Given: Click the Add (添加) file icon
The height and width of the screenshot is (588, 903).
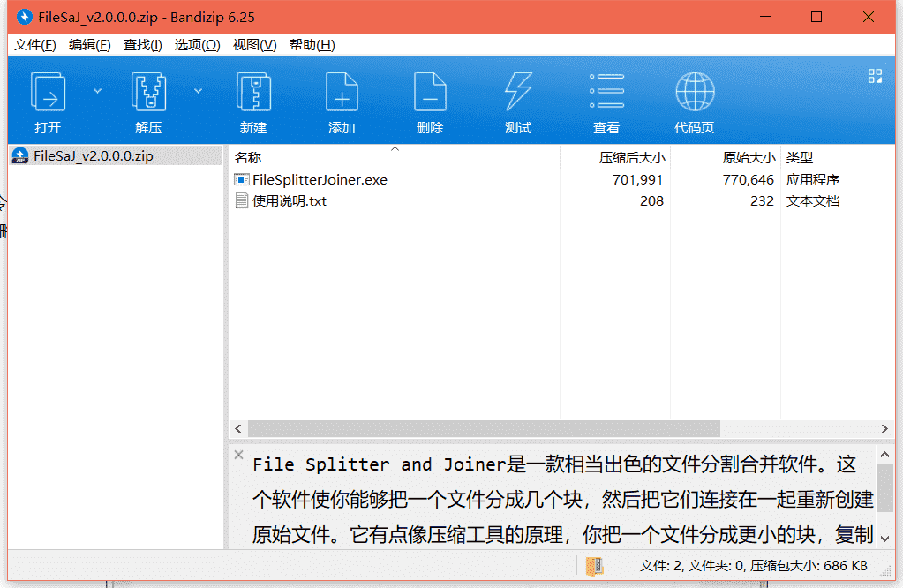Looking at the screenshot, I should click(342, 92).
